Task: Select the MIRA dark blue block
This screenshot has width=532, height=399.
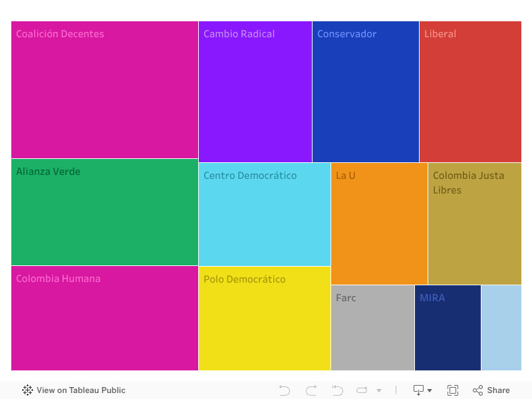Action: point(448,328)
